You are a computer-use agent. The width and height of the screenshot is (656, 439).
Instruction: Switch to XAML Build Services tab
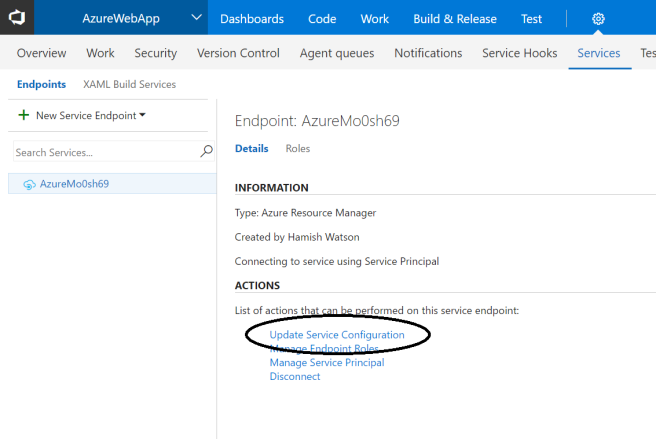[x=129, y=85]
